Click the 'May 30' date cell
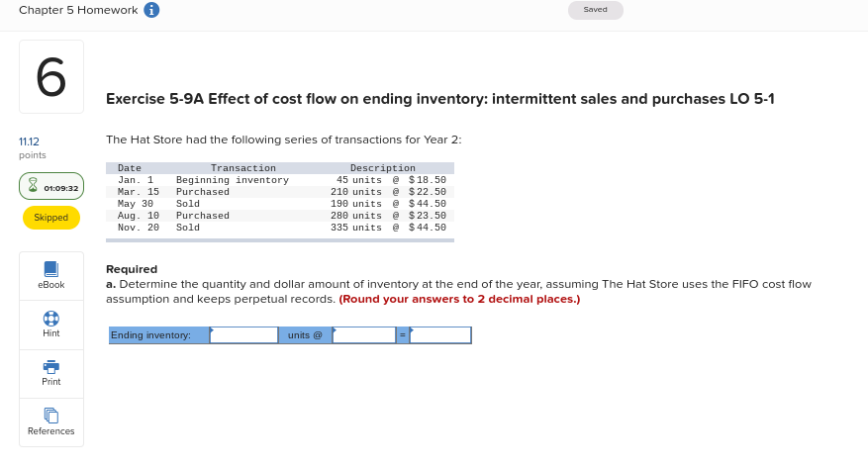This screenshot has width=868, height=467. 136,204
